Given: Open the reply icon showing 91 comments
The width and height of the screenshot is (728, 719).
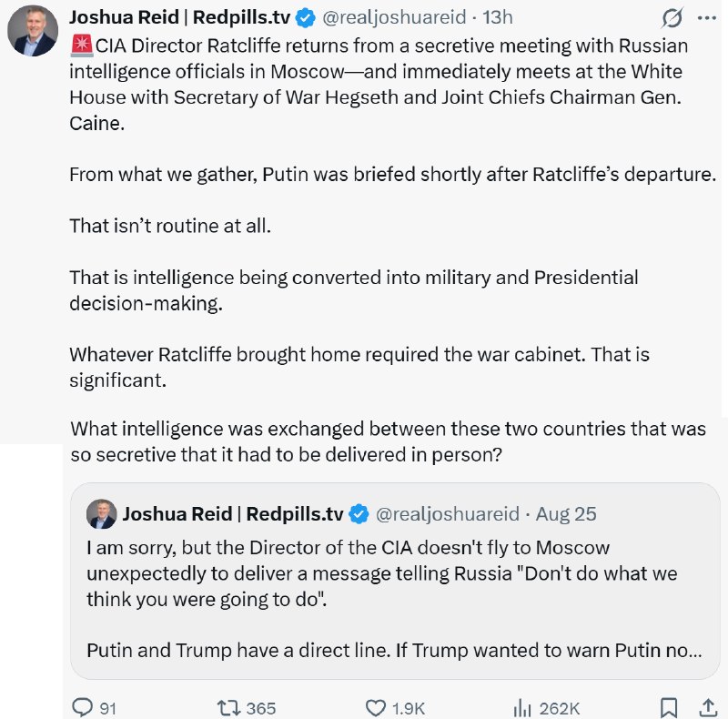Looking at the screenshot, I should tap(83, 707).
